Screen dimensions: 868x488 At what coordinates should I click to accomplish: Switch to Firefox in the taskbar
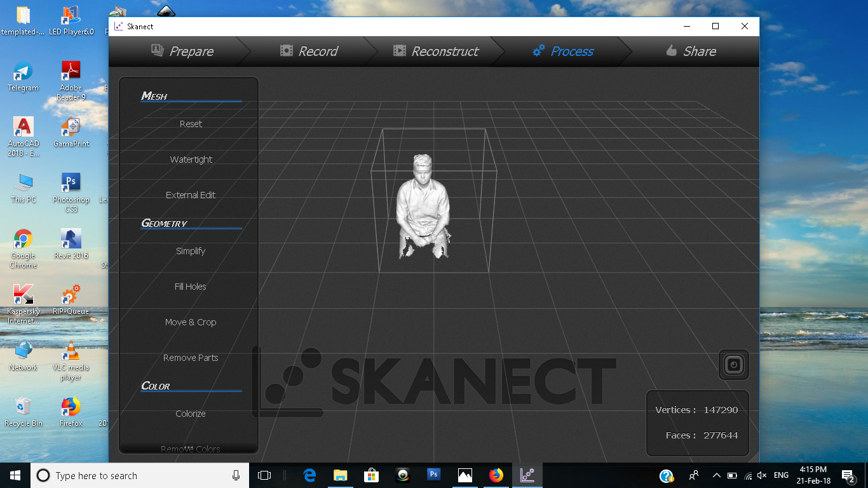[x=496, y=475]
